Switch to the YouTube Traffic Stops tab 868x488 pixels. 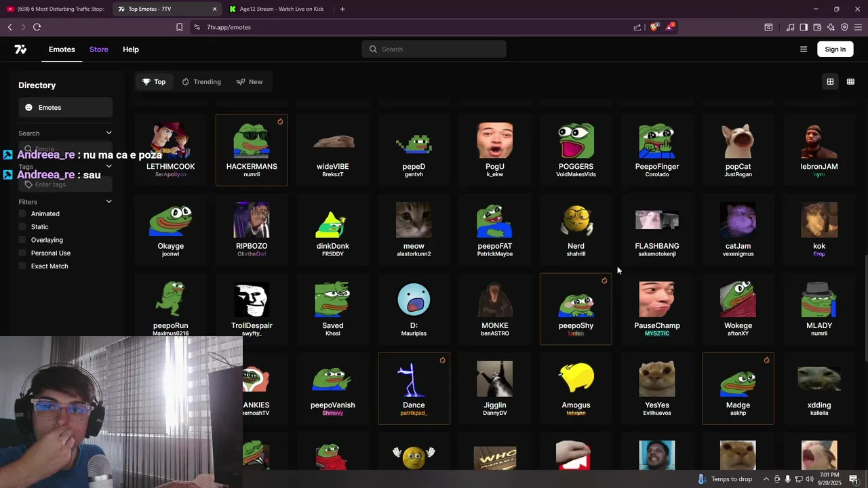pos(56,9)
